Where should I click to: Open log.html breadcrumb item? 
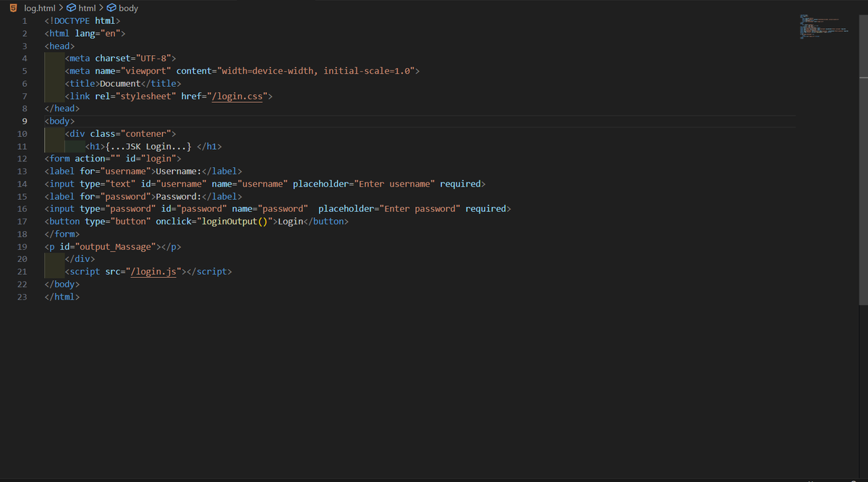click(x=40, y=8)
